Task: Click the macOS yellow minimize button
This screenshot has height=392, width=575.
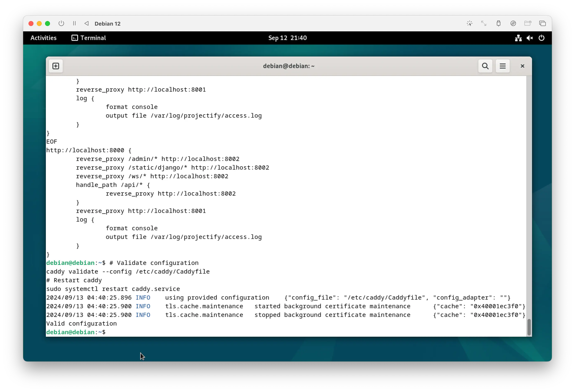Action: 39,24
